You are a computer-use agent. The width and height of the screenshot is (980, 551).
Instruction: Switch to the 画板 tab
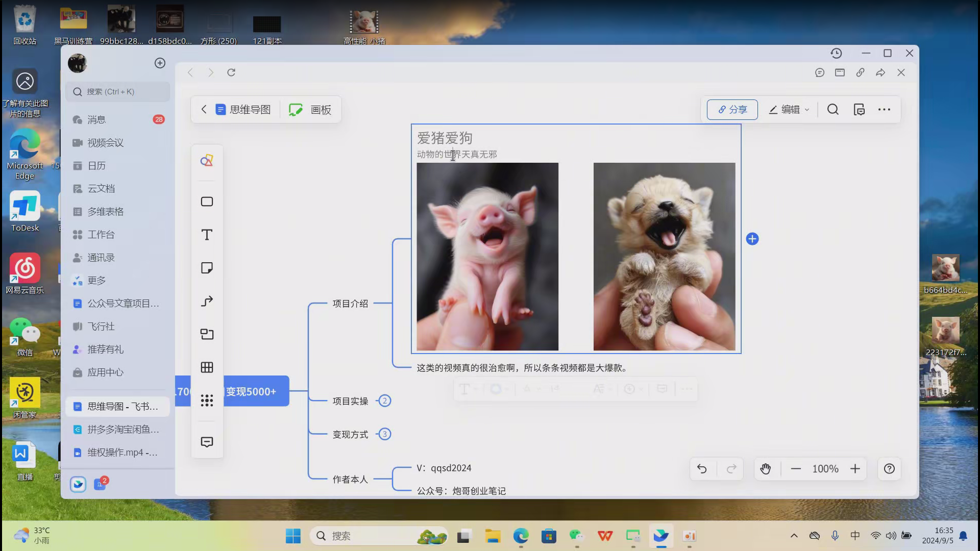click(310, 110)
